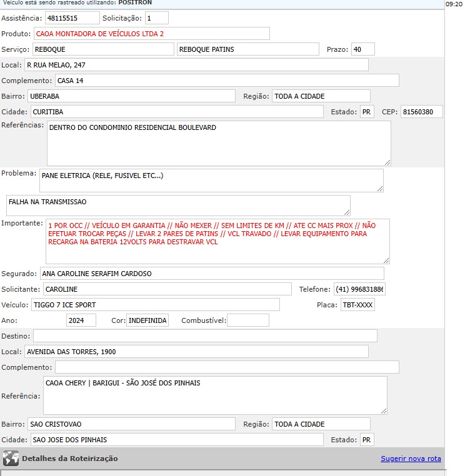This screenshot has width=465, height=476.
Task: Click the Problema textarea PANE ELETRICA
Action: click(211, 181)
